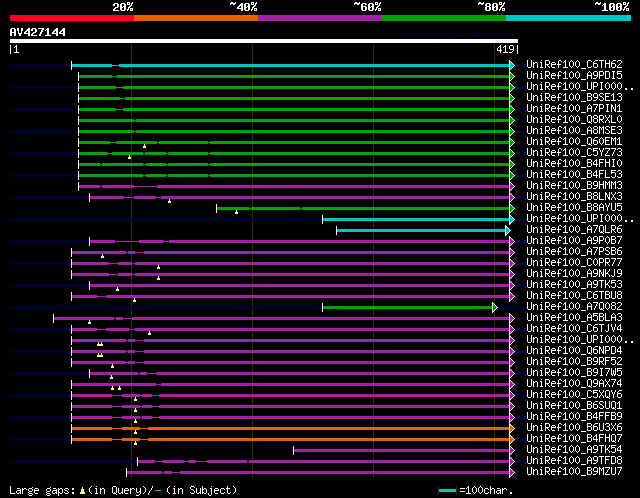Click the yellow gap marker under the Q60EM1 bar
Image resolution: width=640 pixels, height=498 pixels.
(x=144, y=146)
